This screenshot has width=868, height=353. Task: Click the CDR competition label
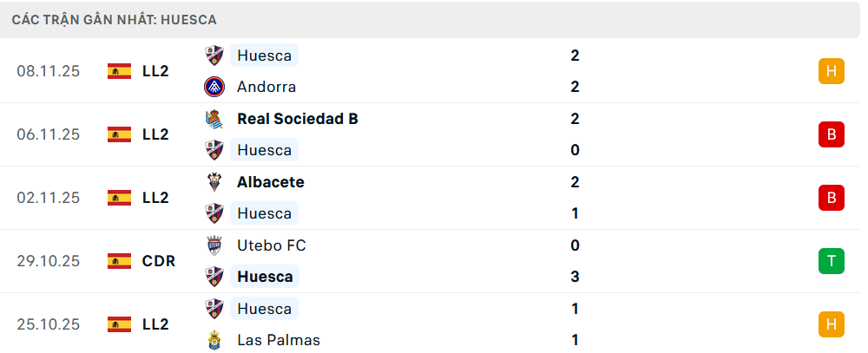[159, 261]
